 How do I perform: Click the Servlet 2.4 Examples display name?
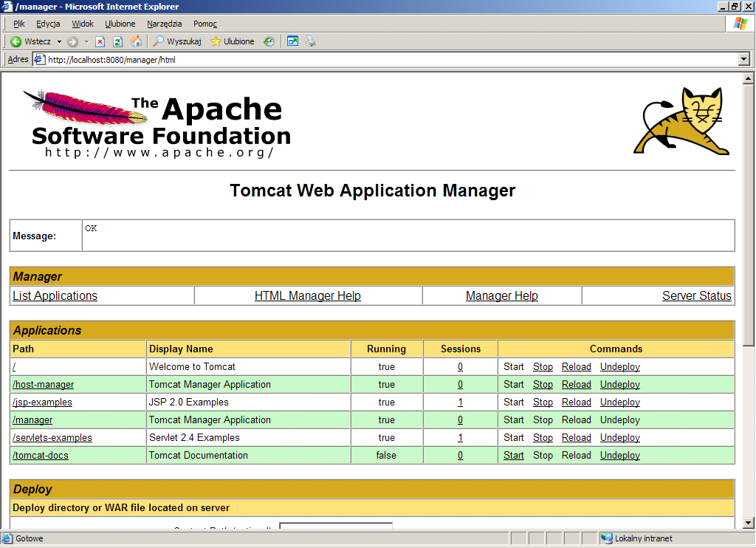click(194, 437)
